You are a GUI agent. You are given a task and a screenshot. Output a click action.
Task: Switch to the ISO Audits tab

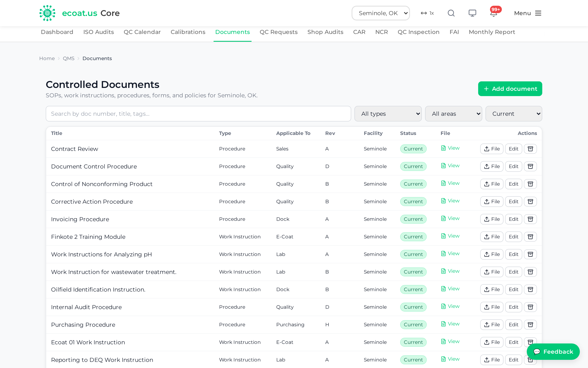pos(98,32)
